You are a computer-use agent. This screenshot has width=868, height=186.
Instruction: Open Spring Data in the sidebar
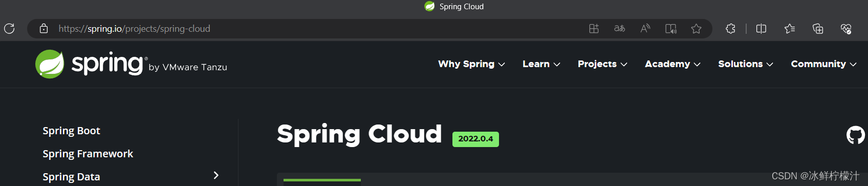[x=71, y=177]
